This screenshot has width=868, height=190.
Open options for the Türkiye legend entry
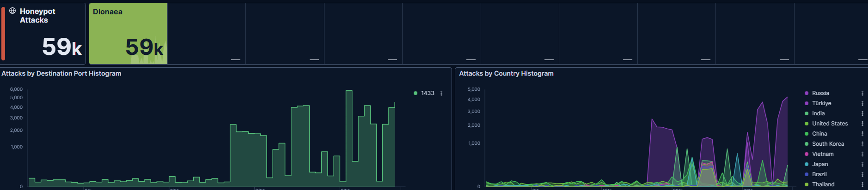coord(862,103)
